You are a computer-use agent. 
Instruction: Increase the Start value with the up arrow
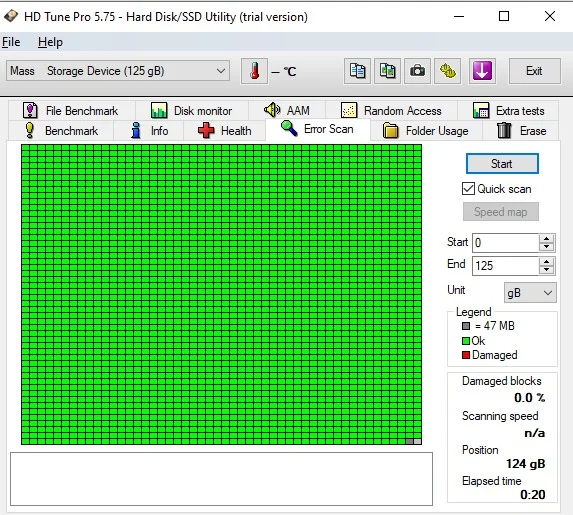coord(546,238)
